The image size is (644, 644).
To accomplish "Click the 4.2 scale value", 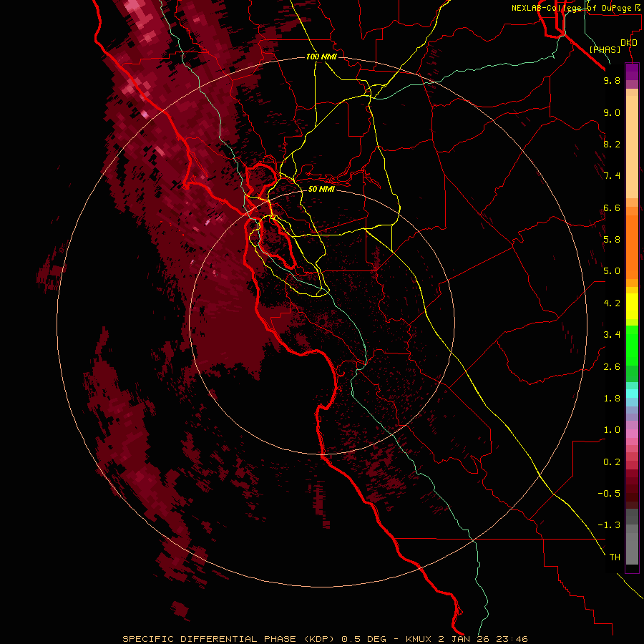I will point(612,303).
